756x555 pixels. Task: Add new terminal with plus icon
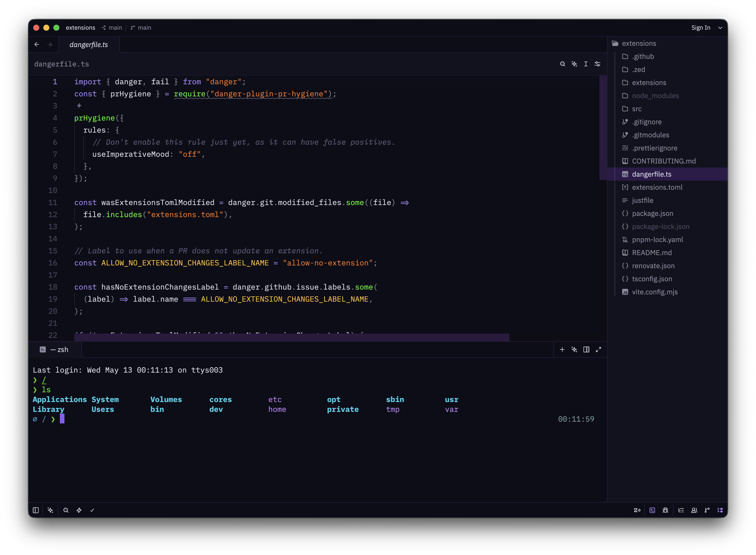click(x=562, y=350)
